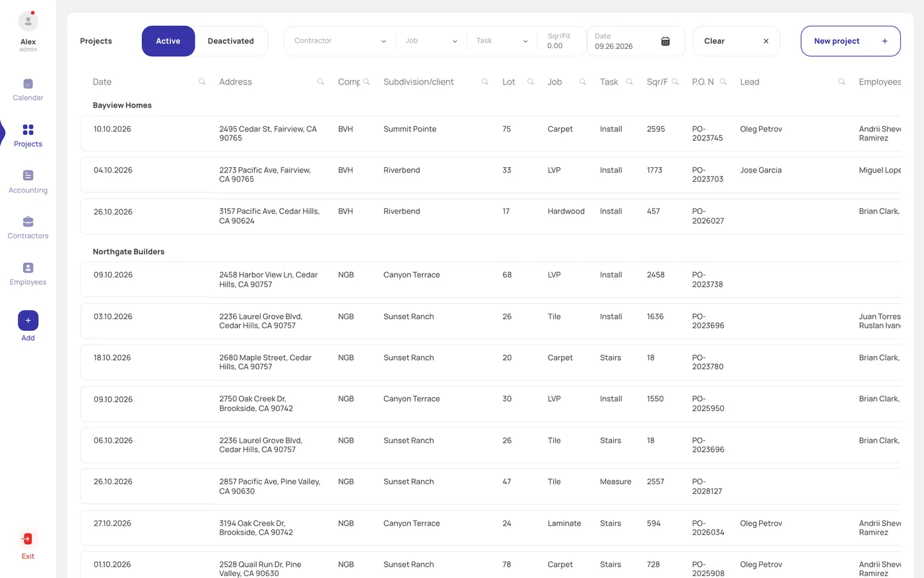This screenshot has height=578, width=924.
Task: Click the search icon in Date column
Action: click(x=202, y=82)
